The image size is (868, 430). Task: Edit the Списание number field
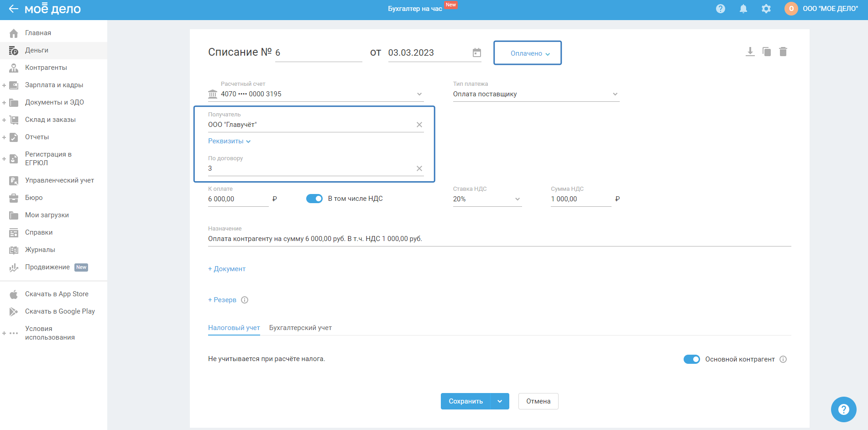pos(319,52)
